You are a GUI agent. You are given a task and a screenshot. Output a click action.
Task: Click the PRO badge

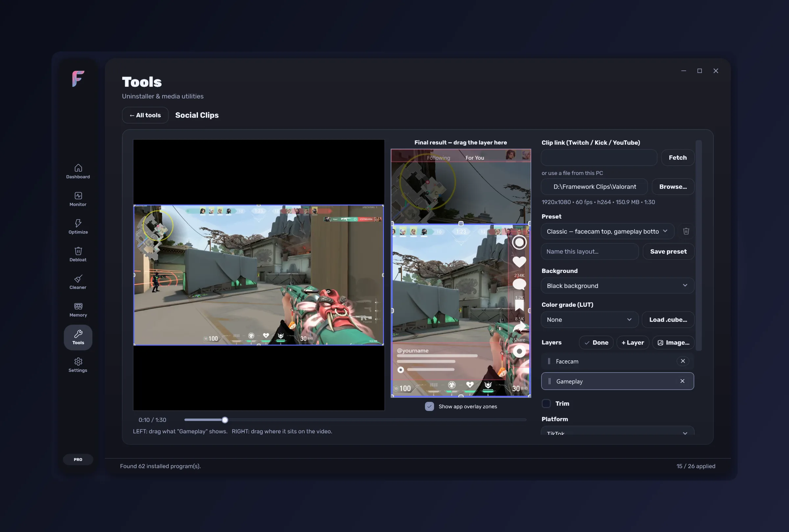(x=78, y=459)
